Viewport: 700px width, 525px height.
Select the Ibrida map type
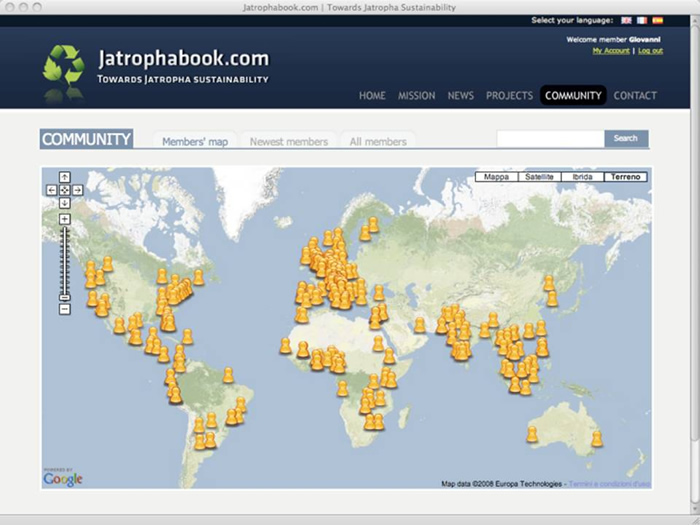582,177
